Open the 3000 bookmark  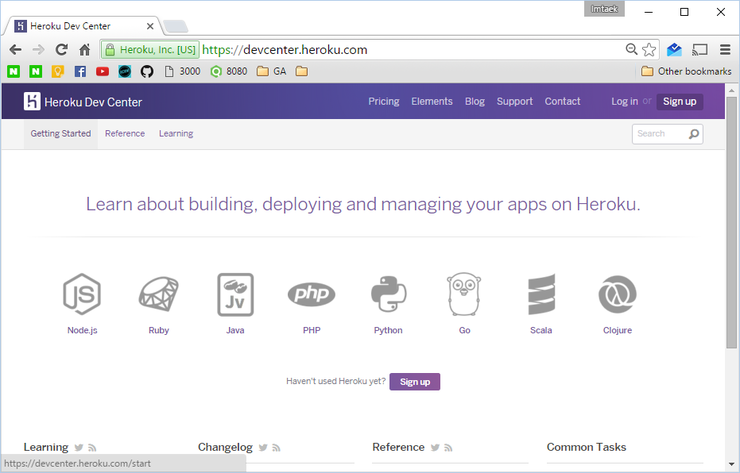click(x=182, y=71)
